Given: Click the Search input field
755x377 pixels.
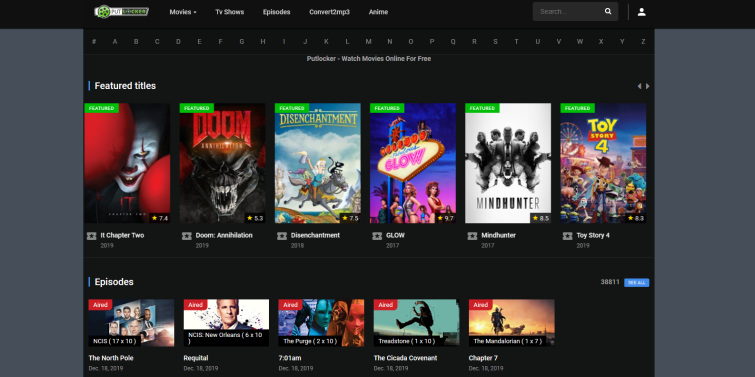Looking at the screenshot, I should (575, 12).
